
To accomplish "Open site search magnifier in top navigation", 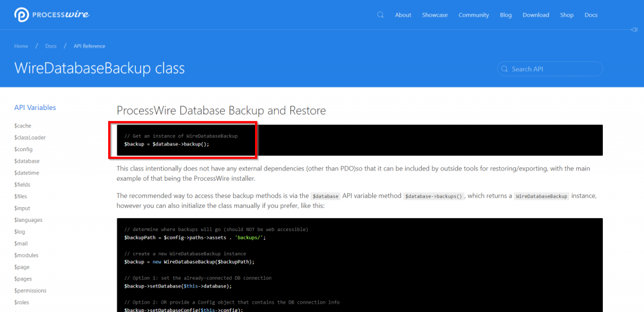I will pyautogui.click(x=381, y=15).
